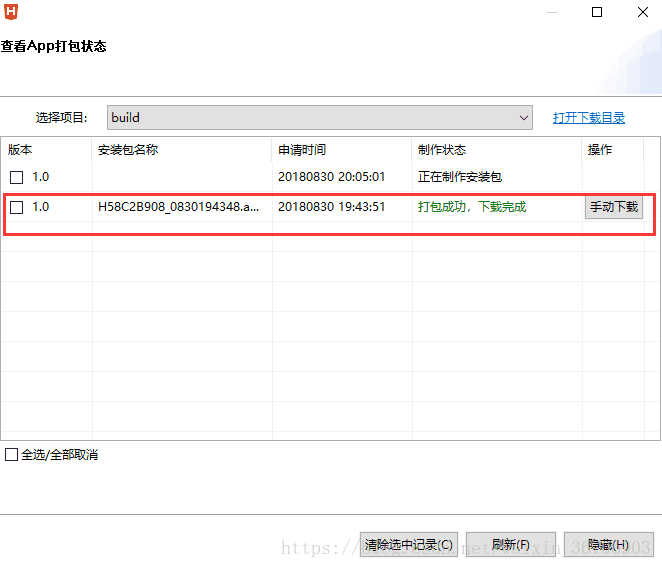Click the 刷新(F) button
The image size is (662, 568).
coord(510,544)
